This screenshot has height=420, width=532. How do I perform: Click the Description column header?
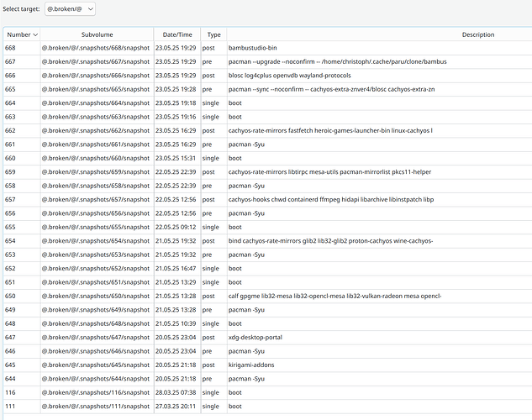tap(379, 34)
